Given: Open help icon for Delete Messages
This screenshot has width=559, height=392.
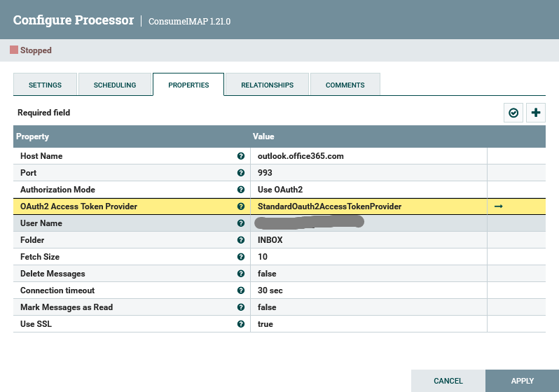Looking at the screenshot, I should 241,273.
